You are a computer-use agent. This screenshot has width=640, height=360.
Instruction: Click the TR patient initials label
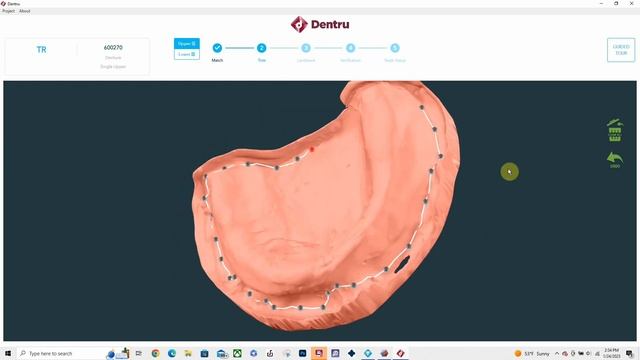point(41,50)
